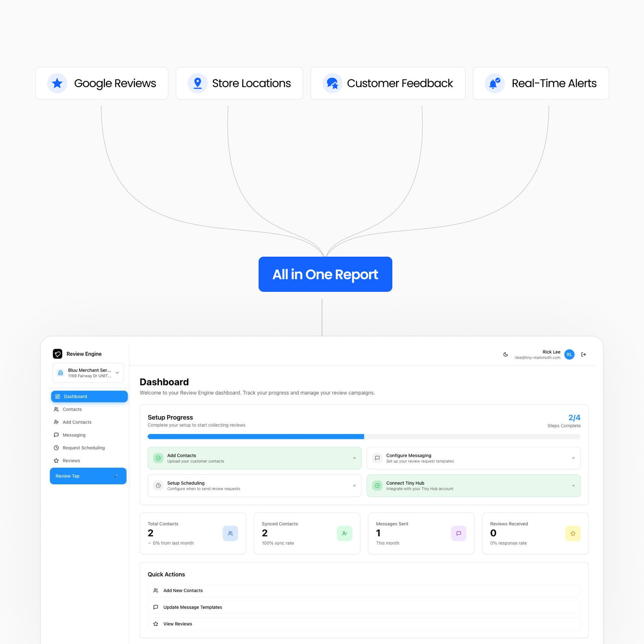This screenshot has width=644, height=644.
Task: Click the '100% sync rate' text
Action: tap(278, 543)
